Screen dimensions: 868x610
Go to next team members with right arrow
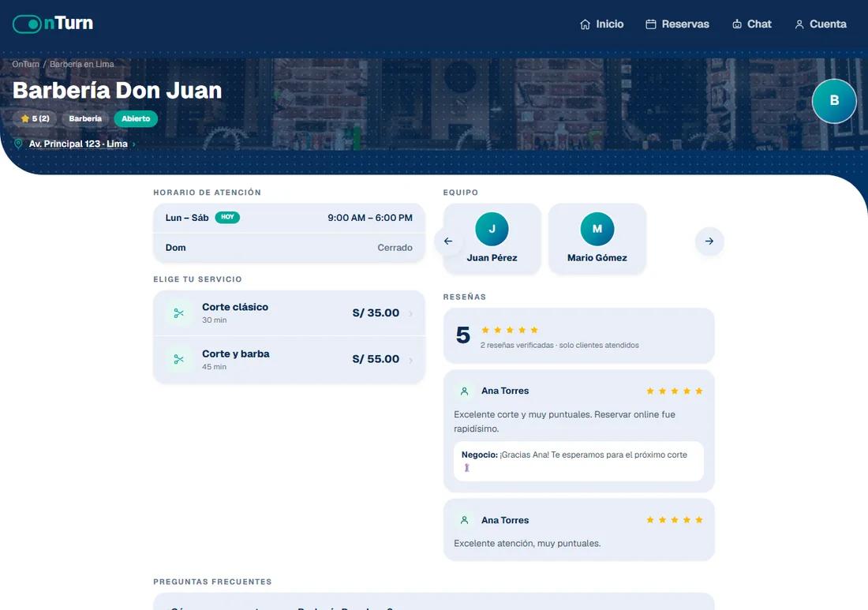pos(709,241)
